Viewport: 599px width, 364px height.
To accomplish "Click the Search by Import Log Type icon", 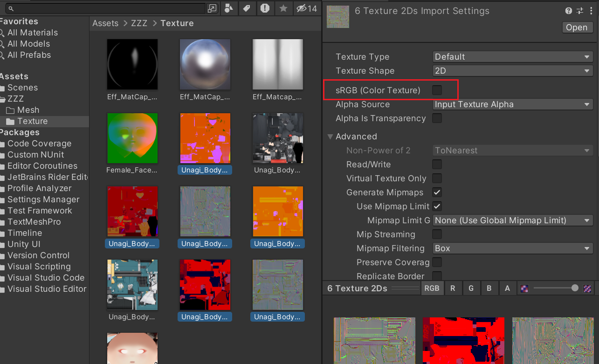I will coord(265,8).
